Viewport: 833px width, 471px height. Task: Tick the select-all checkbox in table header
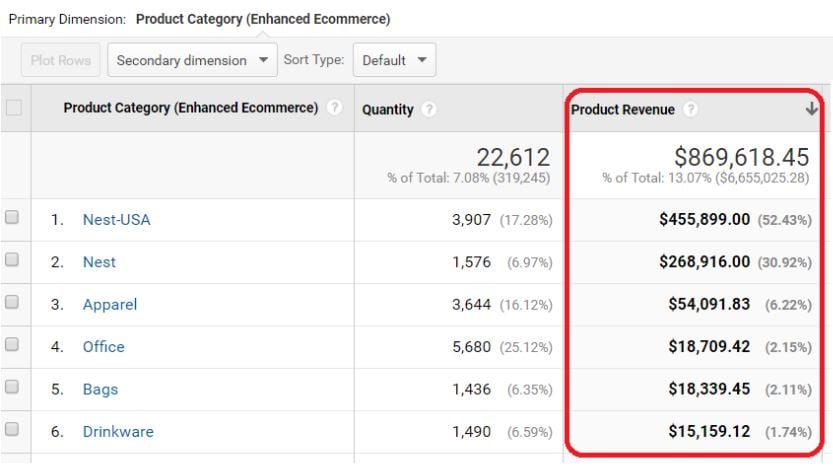(x=13, y=108)
